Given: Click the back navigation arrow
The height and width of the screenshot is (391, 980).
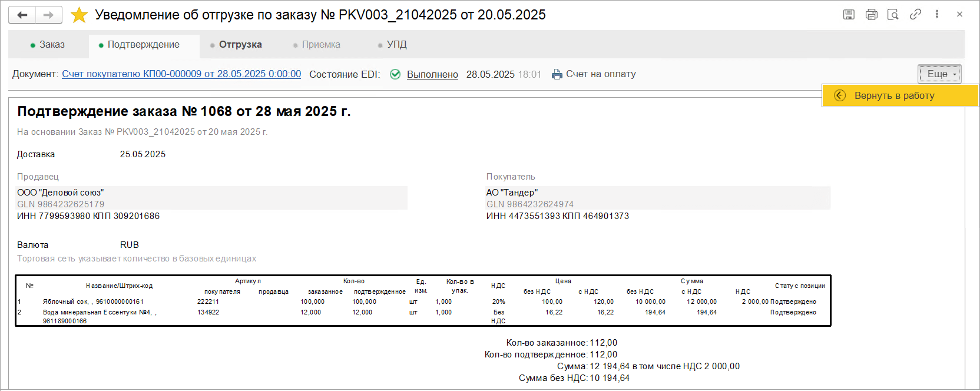Looking at the screenshot, I should click(22, 15).
